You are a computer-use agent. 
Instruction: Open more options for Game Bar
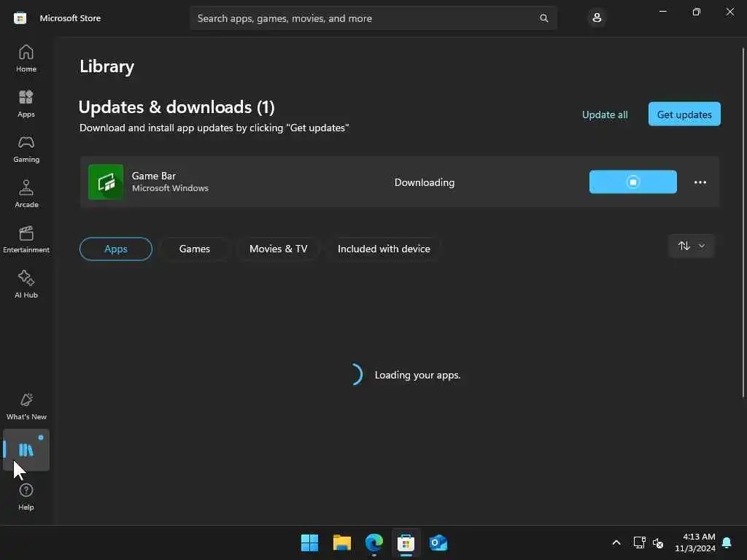pos(700,182)
